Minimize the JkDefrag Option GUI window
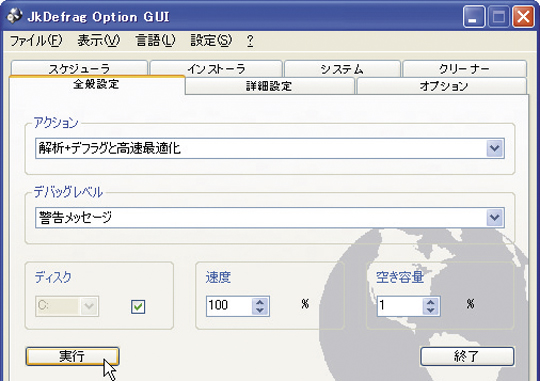Image resolution: width=540 pixels, height=381 pixels. tap(474, 16)
